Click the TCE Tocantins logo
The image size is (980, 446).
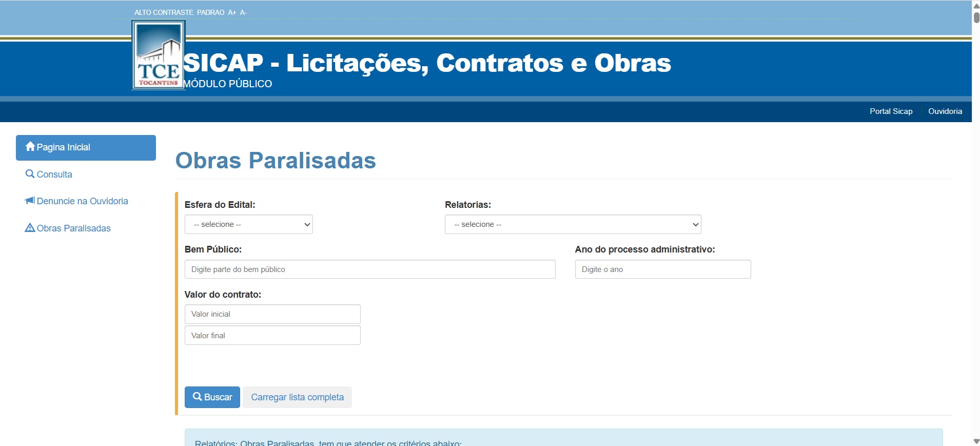coord(159,55)
